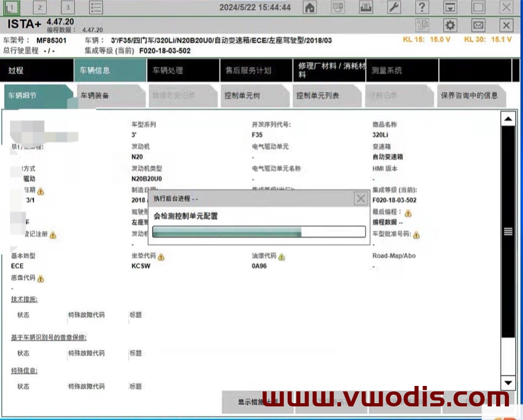The image size is (523, 420).
Task: Click warning icon next to 油漆代码
Action: [x=282, y=257]
